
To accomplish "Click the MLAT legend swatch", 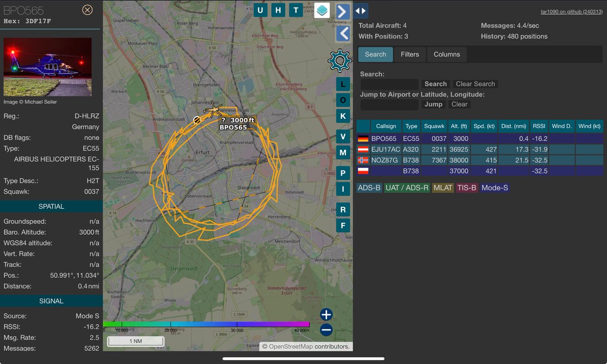I will (x=443, y=188).
